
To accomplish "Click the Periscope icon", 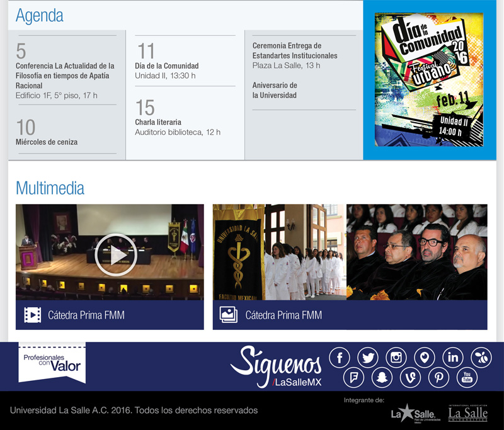I will coord(425,358).
